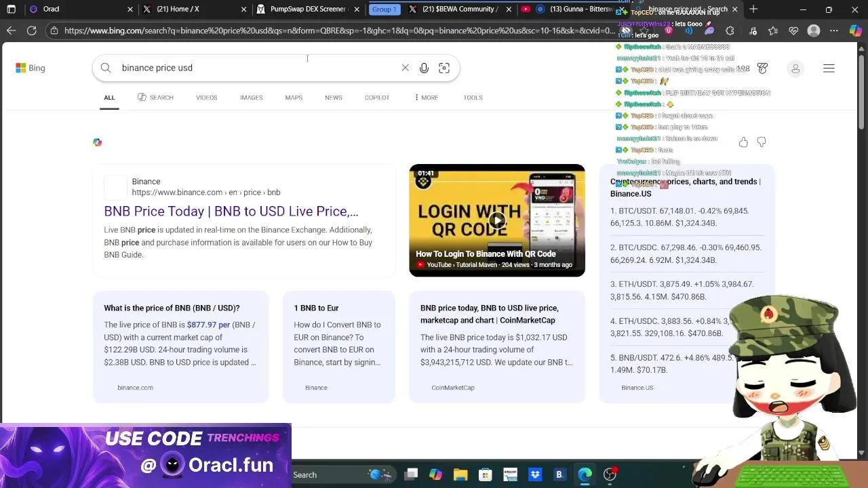Image resolution: width=868 pixels, height=488 pixels.
Task: Open OBS Studio from taskbar
Action: (610, 474)
